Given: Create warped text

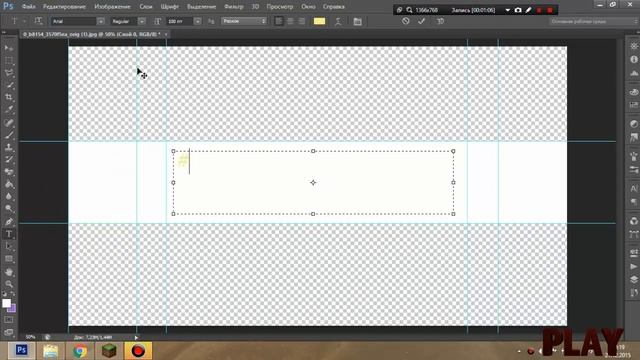Looking at the screenshot, I should (338, 22).
